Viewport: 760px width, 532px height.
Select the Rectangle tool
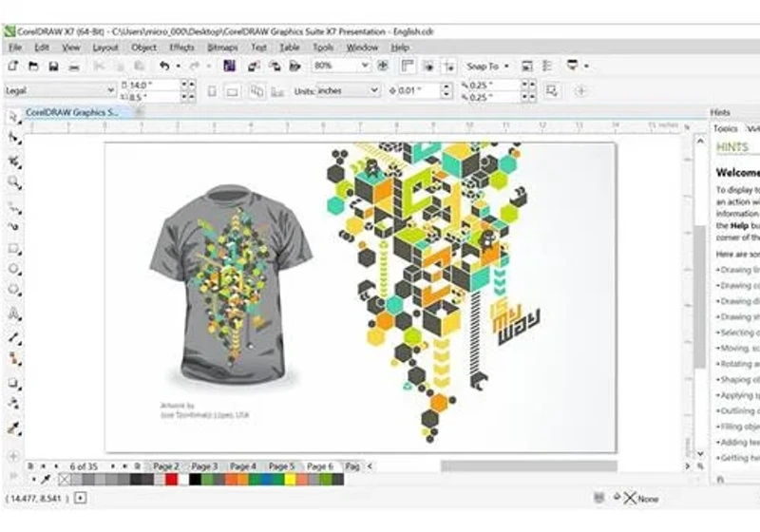point(14,249)
